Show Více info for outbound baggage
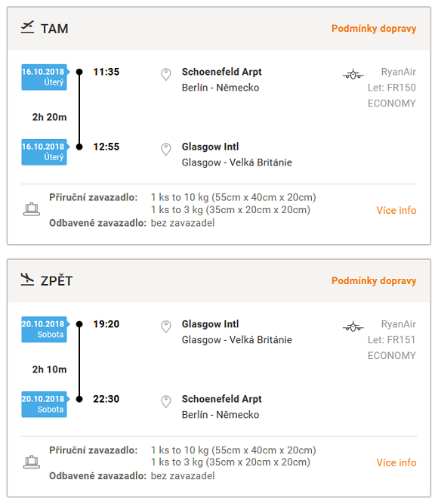 pos(396,210)
